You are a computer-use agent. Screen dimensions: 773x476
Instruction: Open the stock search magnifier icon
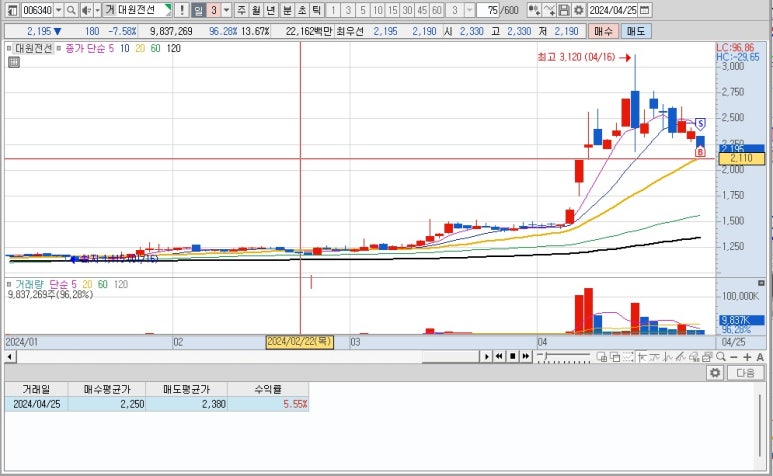coord(71,10)
